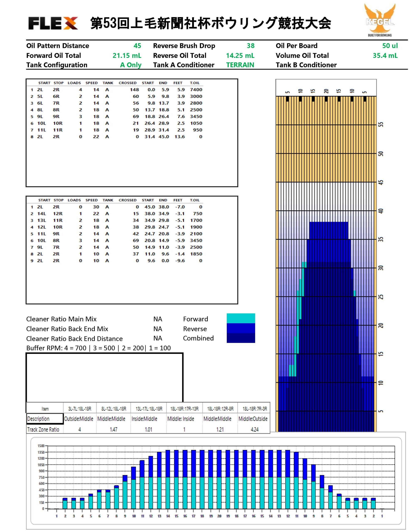This screenshot has height=532, width=411.
Task: Click the Tank B Conditioner label
Action: tap(306, 65)
